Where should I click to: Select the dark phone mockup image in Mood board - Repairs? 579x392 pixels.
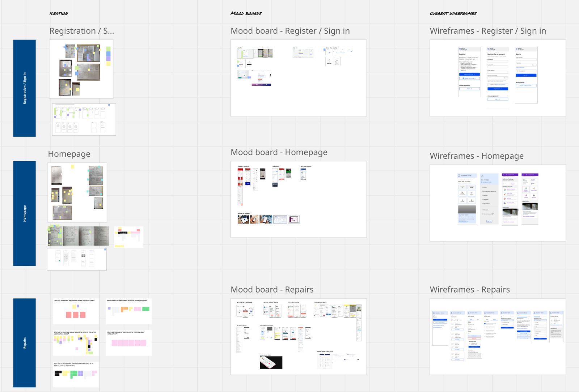pos(271,362)
